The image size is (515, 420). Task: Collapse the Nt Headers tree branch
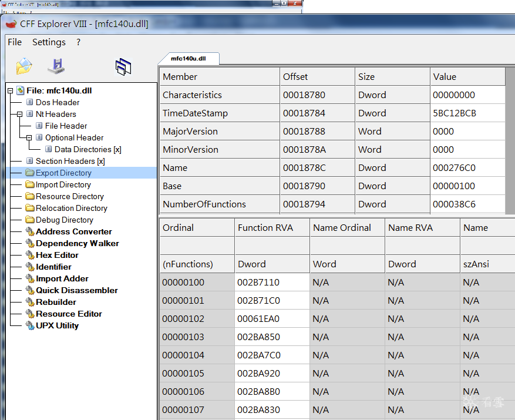pyautogui.click(x=20, y=115)
